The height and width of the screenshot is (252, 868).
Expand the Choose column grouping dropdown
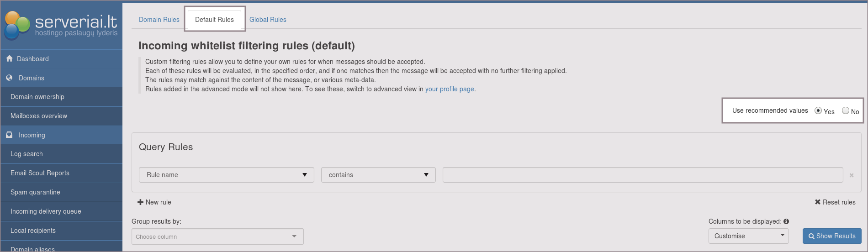(x=217, y=236)
